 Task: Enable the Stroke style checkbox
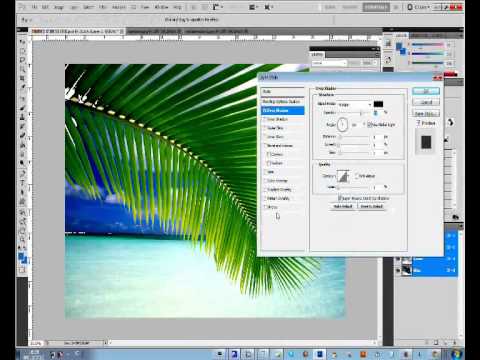pyautogui.click(x=266, y=207)
